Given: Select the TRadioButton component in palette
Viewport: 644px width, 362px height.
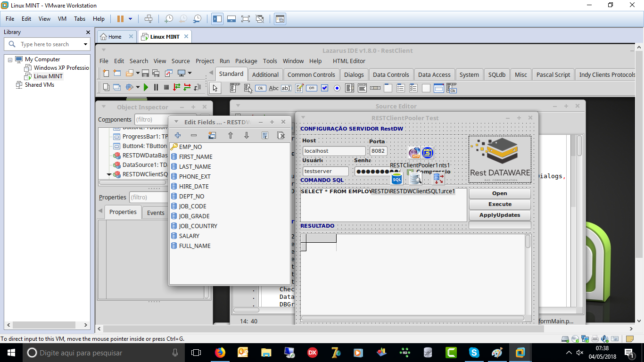Looking at the screenshot, I should 337,88.
